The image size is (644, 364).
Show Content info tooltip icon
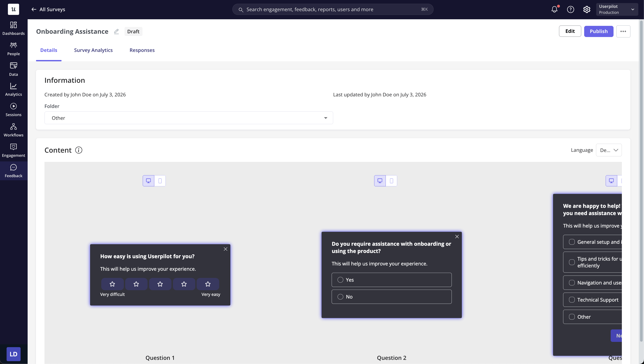[78, 150]
